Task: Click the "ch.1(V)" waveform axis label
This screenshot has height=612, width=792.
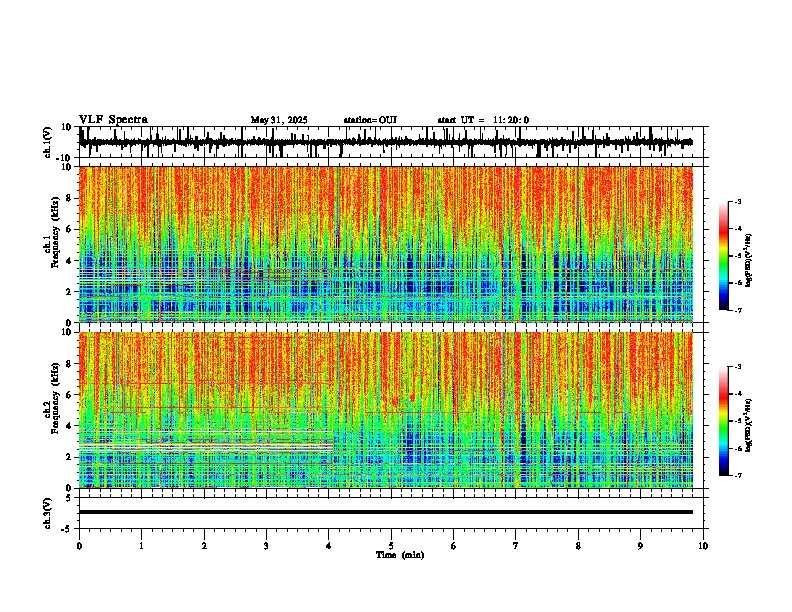Action: (x=48, y=142)
